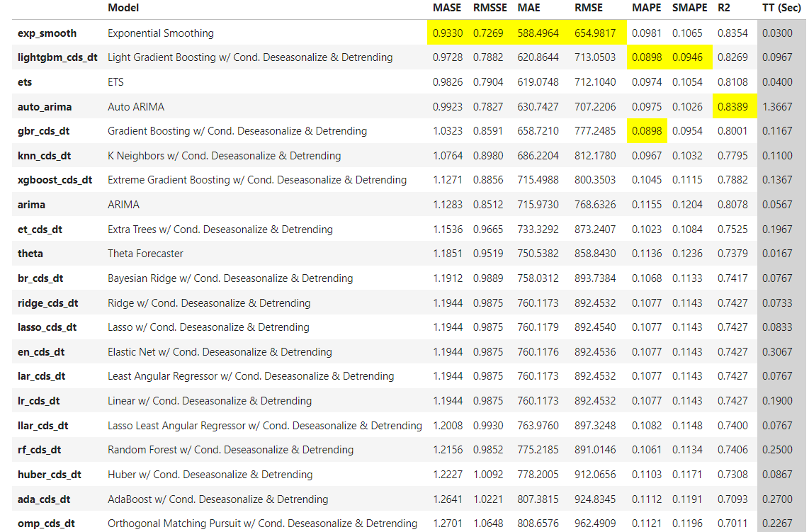The height and width of the screenshot is (532, 809).
Task: Select the ets row index
Action: point(25,82)
